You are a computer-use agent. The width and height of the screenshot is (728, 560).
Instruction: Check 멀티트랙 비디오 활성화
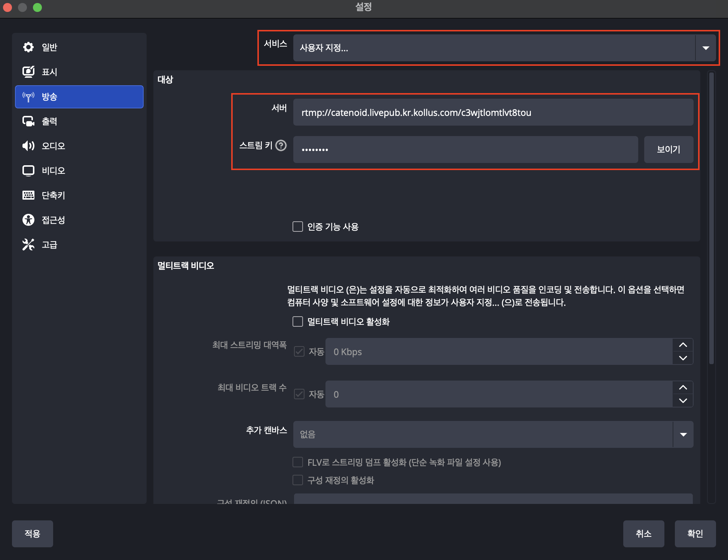298,321
